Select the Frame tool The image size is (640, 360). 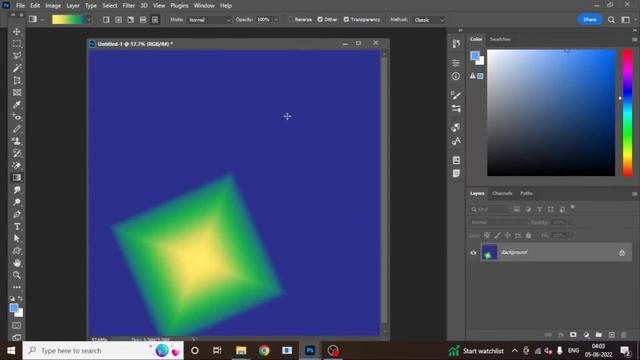17,93
